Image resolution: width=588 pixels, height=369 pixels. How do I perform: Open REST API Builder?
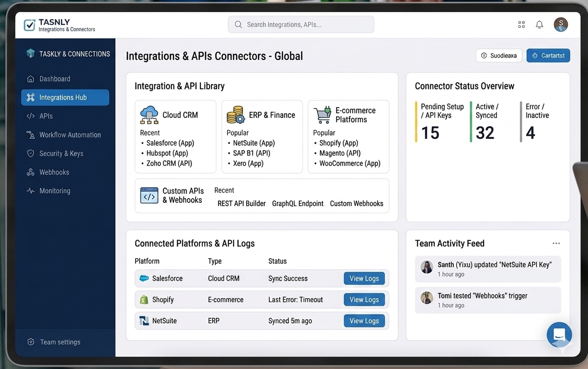pos(242,203)
